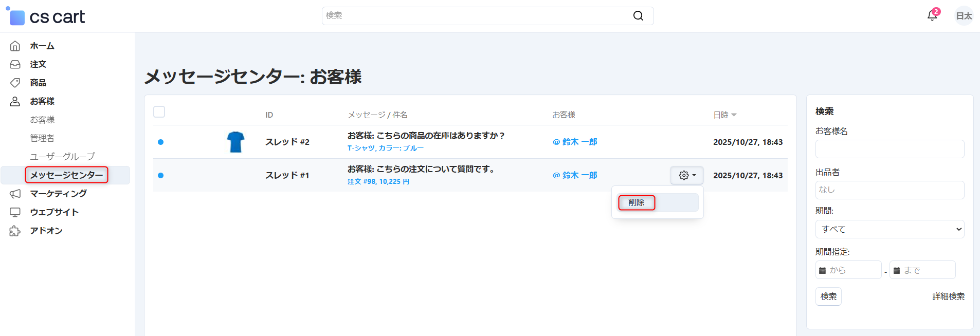Click the notification bell icon
Viewport: 980px width, 336px height.
click(932, 16)
